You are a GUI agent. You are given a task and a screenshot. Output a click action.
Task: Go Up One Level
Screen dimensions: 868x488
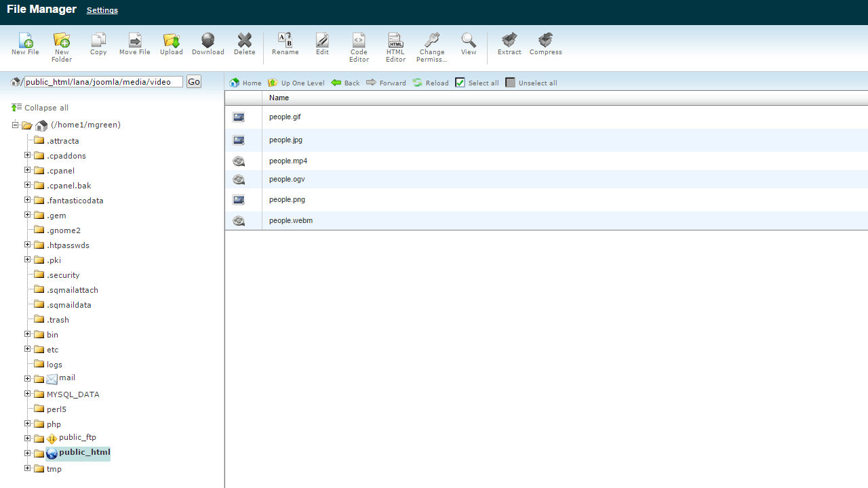296,83
